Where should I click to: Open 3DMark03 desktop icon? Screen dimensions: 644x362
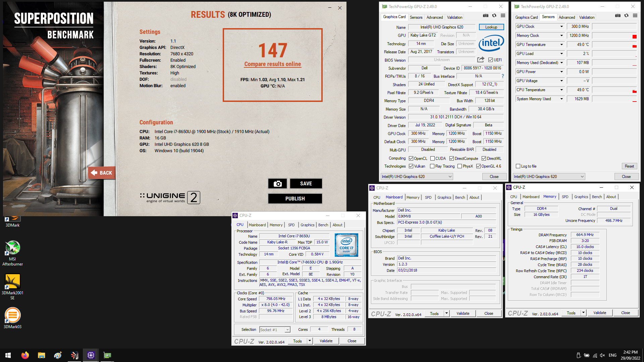[12, 318]
